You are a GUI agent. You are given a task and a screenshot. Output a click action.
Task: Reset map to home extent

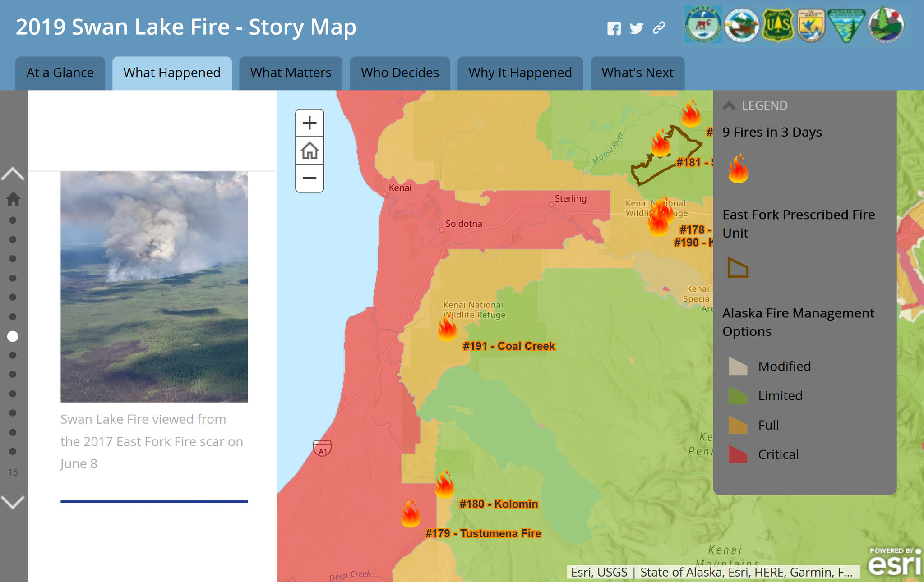310,151
